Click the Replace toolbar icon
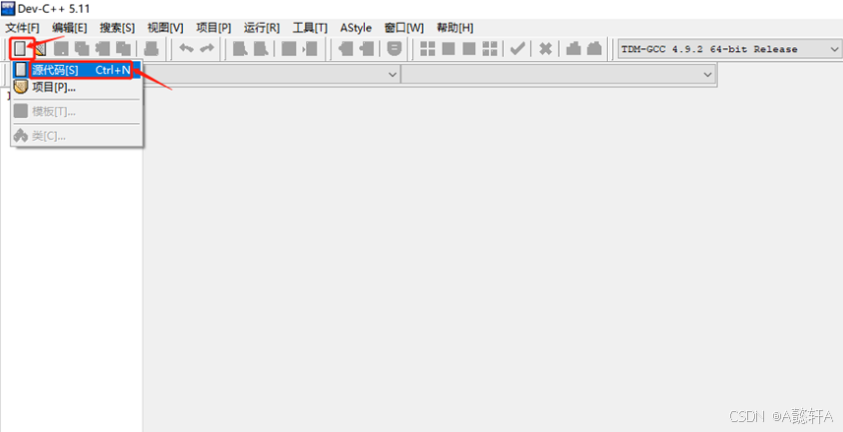 (261, 49)
